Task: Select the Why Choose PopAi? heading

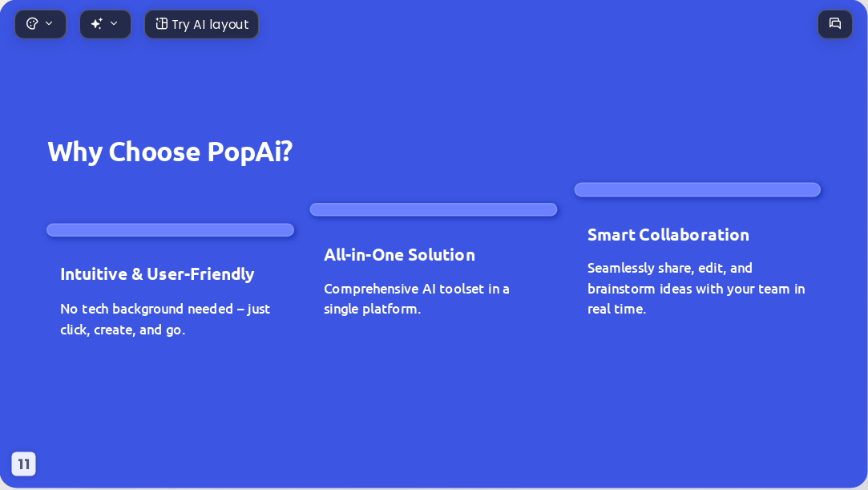Action: [x=170, y=152]
